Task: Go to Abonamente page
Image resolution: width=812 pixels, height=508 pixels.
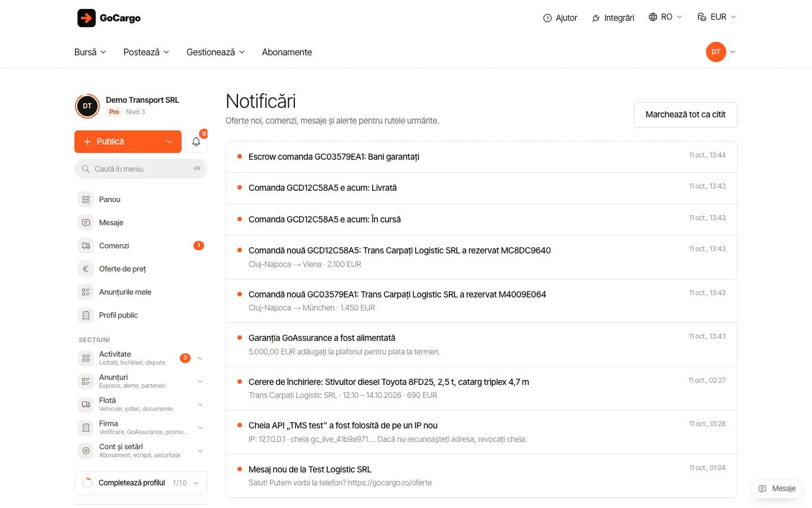Action: click(287, 52)
